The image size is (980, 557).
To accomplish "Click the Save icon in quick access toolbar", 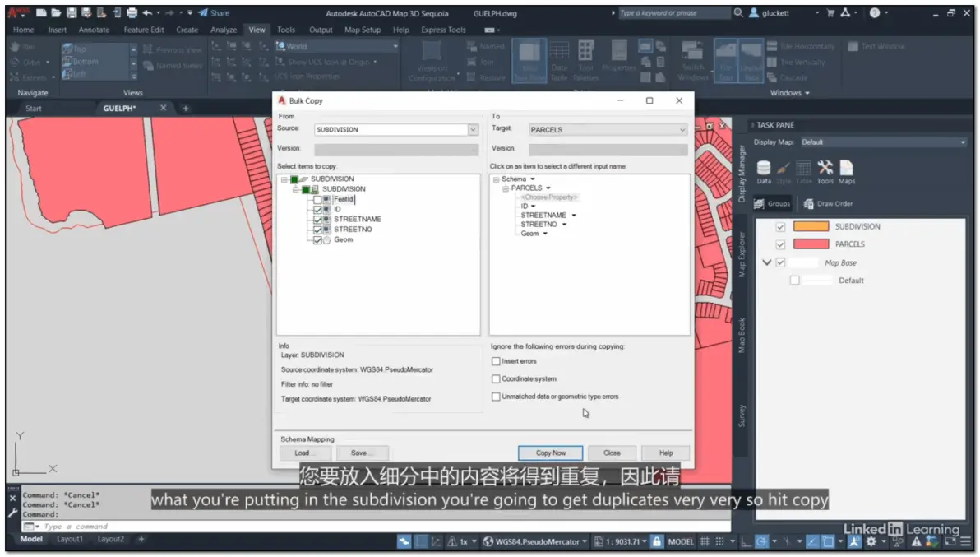I will pyautogui.click(x=72, y=12).
